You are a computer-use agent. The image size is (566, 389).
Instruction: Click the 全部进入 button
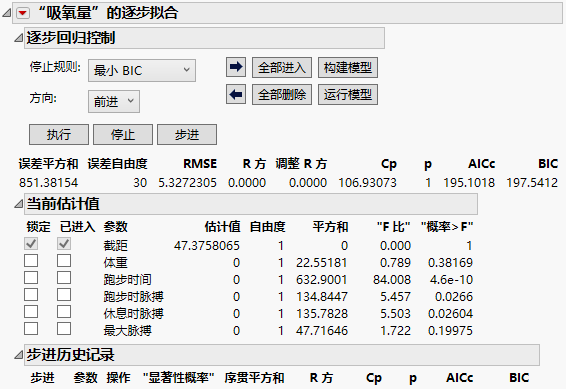point(282,67)
